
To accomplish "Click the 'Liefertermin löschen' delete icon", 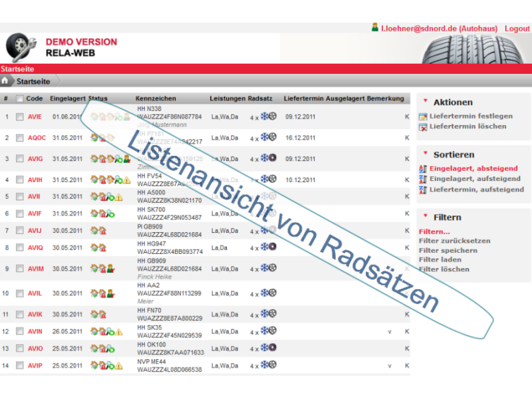I will tap(423, 126).
